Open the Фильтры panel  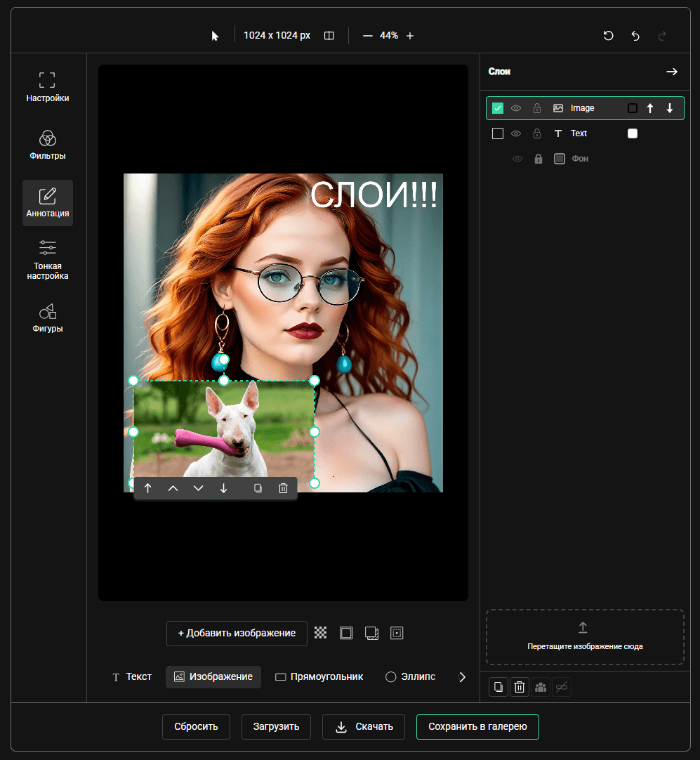(x=48, y=145)
